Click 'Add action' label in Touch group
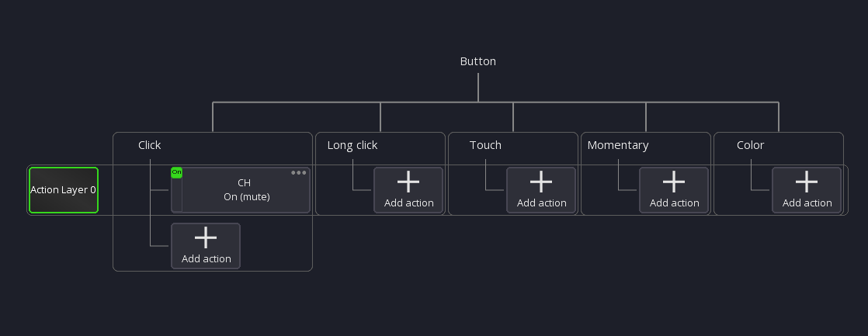Viewport: 868px width, 336px height. pyautogui.click(x=541, y=203)
